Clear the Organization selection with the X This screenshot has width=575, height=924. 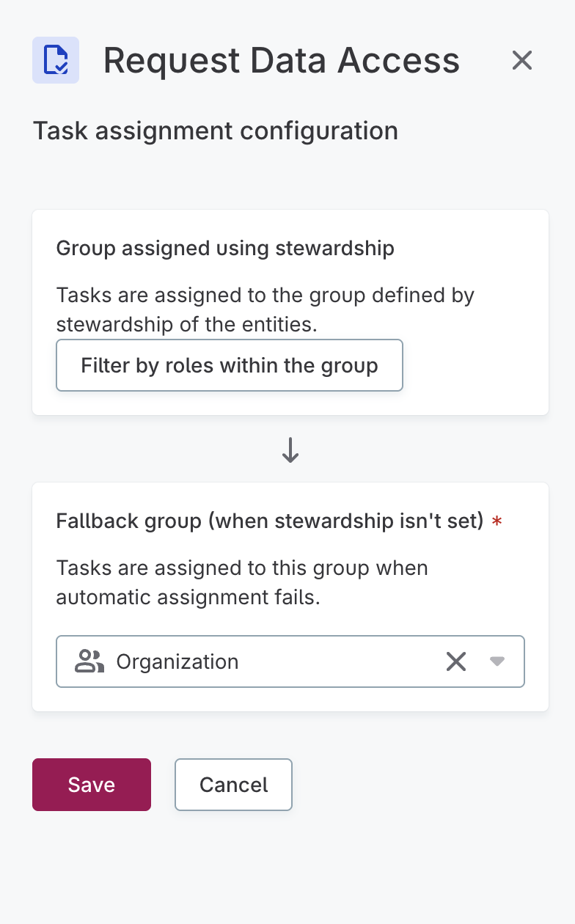pyautogui.click(x=456, y=661)
